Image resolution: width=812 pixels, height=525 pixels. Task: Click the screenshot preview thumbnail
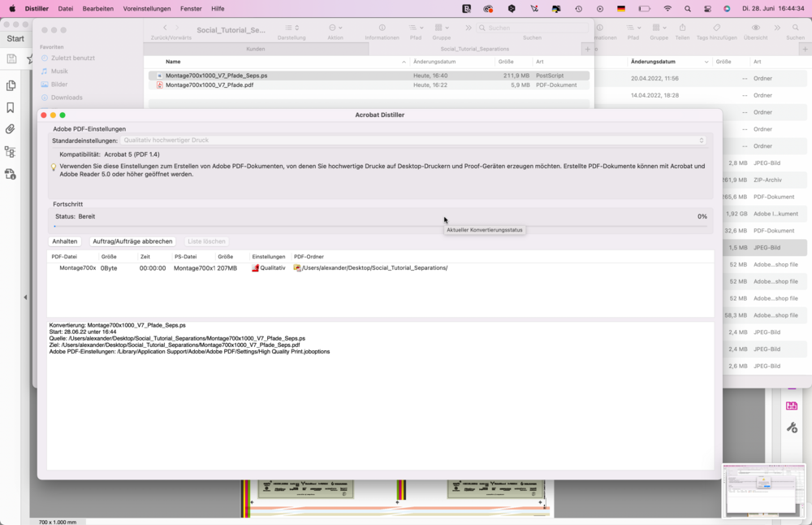tap(763, 490)
